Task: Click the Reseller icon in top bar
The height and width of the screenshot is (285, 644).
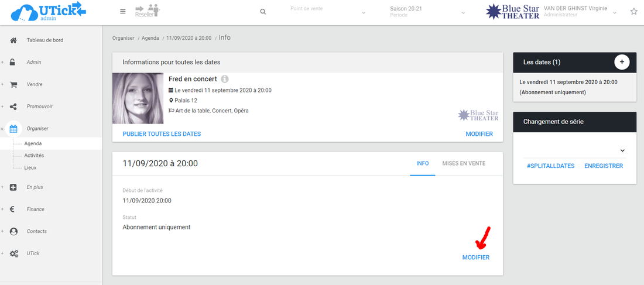Action: click(147, 11)
